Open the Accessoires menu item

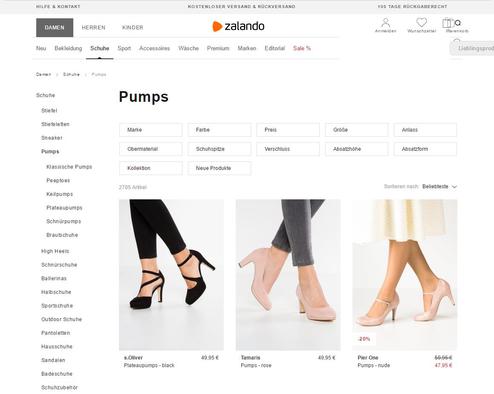click(x=154, y=48)
